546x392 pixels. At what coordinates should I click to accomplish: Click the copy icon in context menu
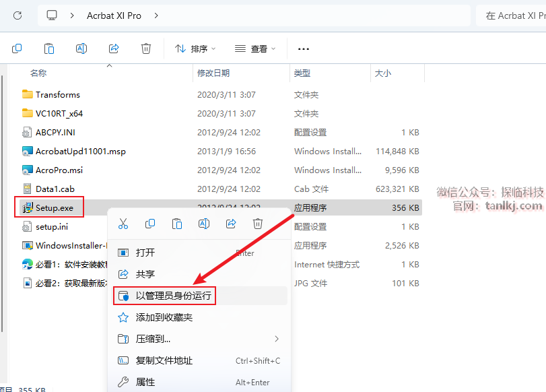tap(150, 224)
